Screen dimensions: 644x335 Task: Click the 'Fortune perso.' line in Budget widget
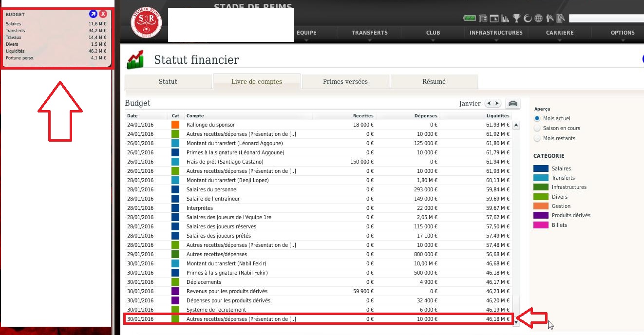56,58
